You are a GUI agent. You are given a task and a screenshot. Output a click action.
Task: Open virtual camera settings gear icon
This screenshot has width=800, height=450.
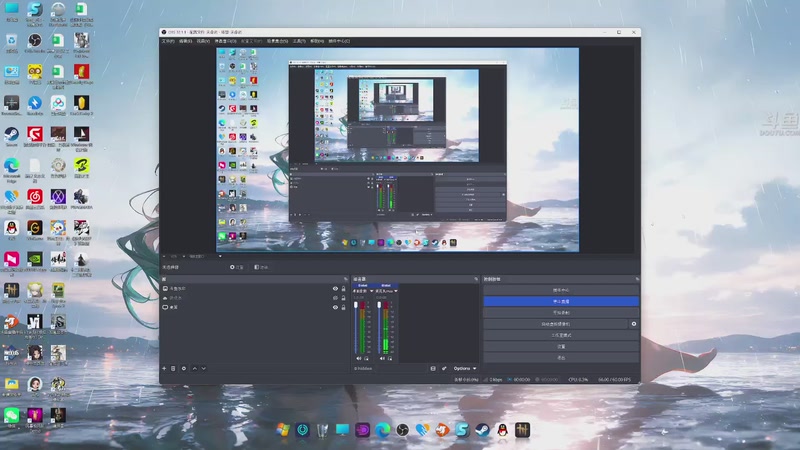click(633, 324)
